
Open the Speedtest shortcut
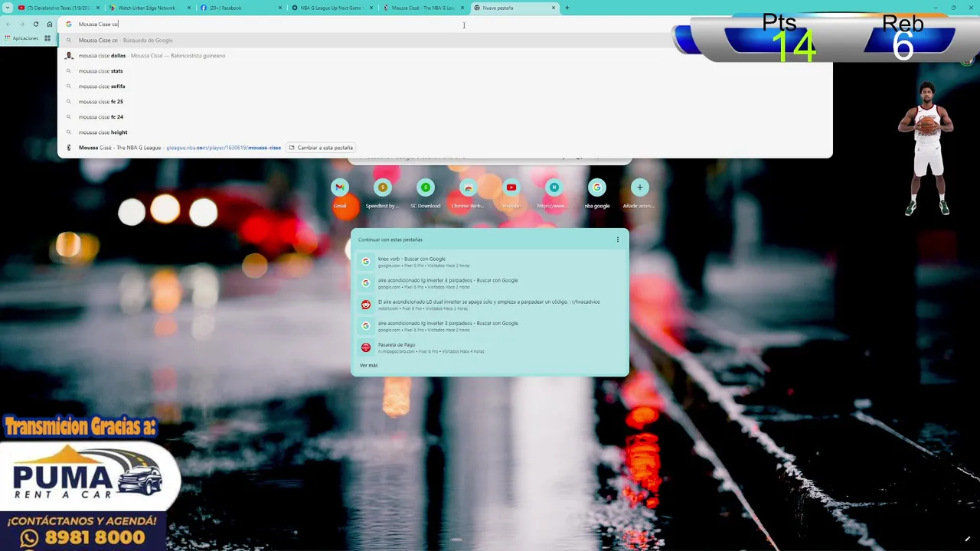point(382,194)
